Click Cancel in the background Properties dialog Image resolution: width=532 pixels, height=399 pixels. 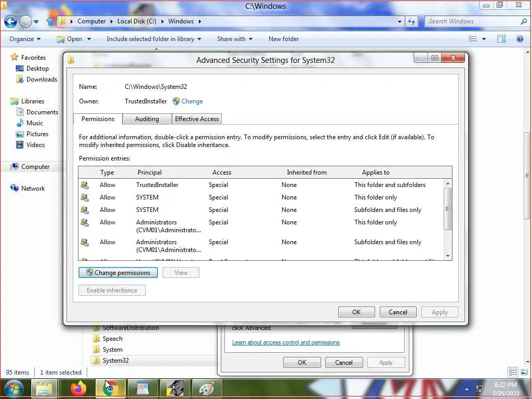point(344,362)
